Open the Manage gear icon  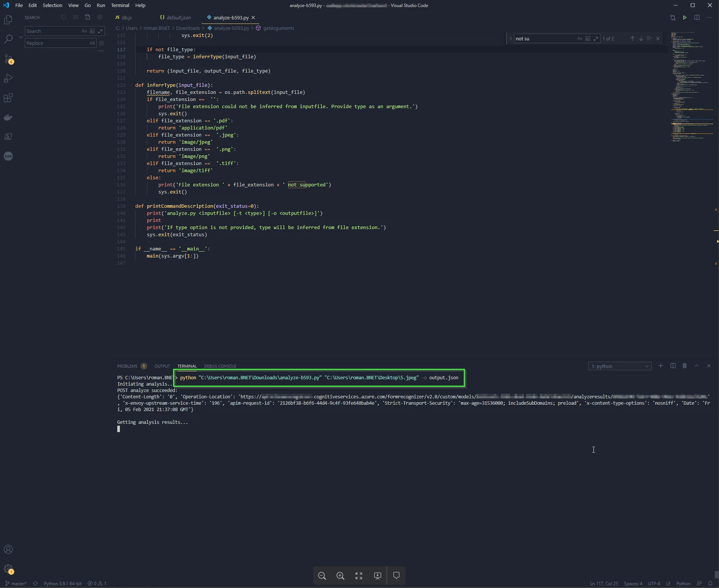point(8,569)
